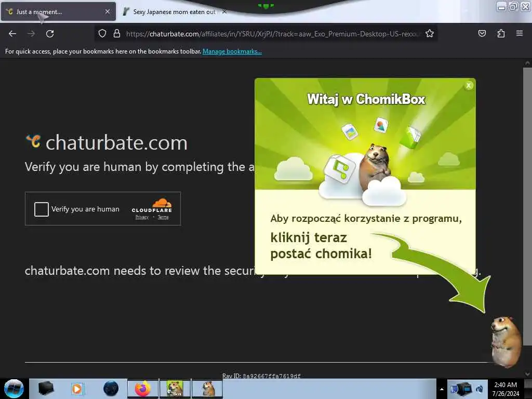Screen dimensions: 532x399
Task: Click the volume tray icon
Action: tap(480, 389)
